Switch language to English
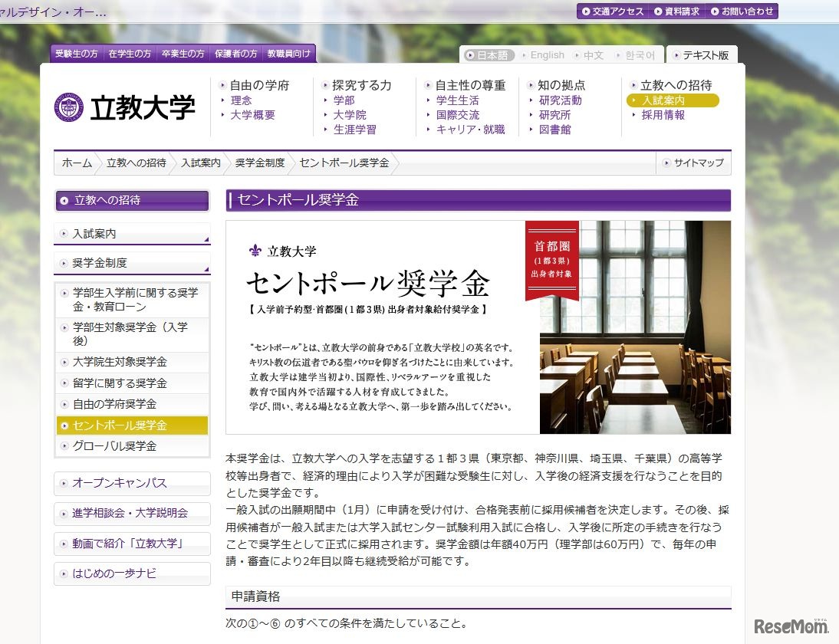This screenshot has width=839, height=644. point(546,54)
